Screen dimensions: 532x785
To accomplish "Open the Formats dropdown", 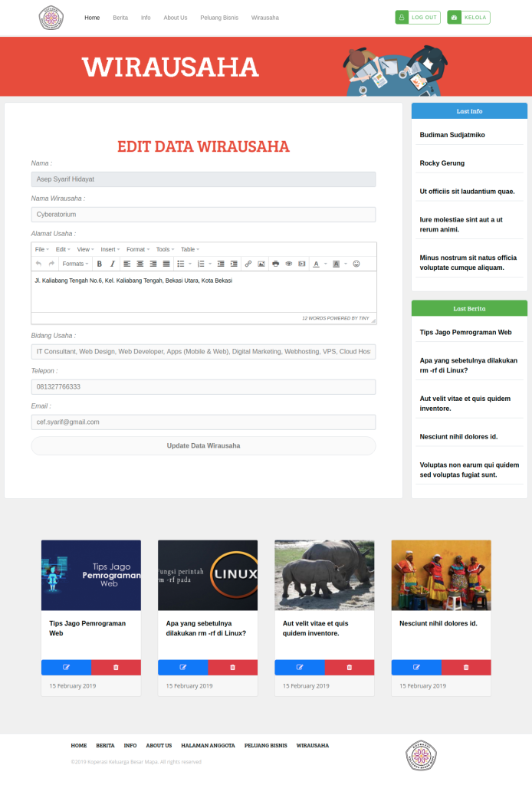I will click(x=75, y=264).
